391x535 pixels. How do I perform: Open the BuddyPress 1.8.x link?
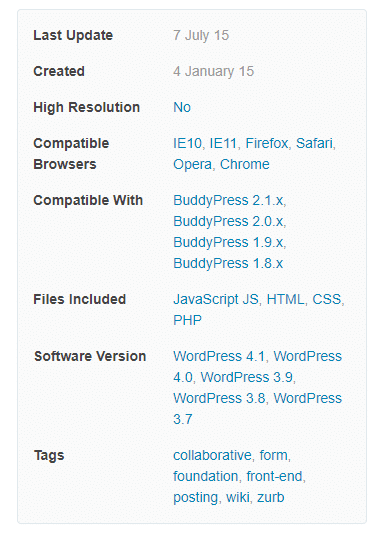228,264
